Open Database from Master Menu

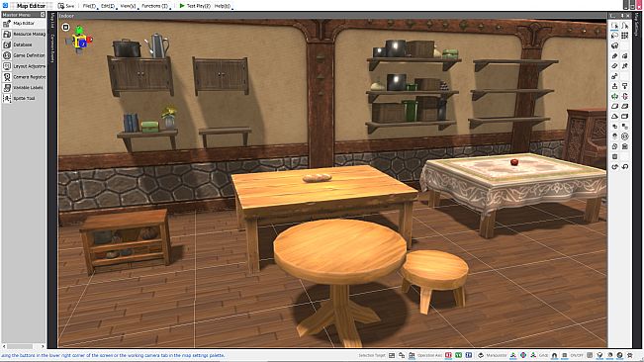coord(24,45)
